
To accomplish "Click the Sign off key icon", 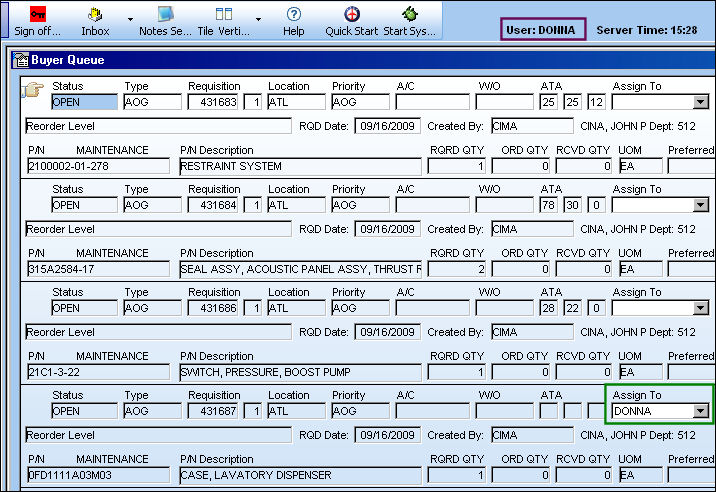I will pos(37,14).
